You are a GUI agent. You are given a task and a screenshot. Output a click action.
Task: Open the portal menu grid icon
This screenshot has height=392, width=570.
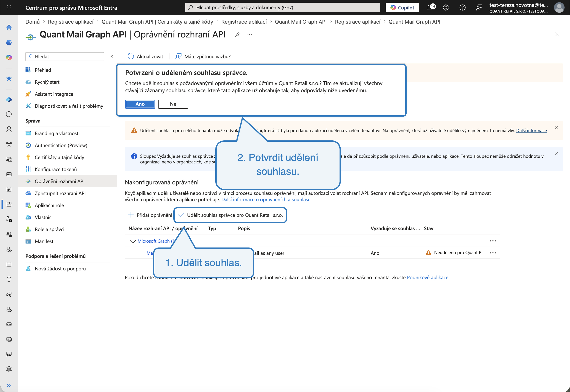point(9,7)
